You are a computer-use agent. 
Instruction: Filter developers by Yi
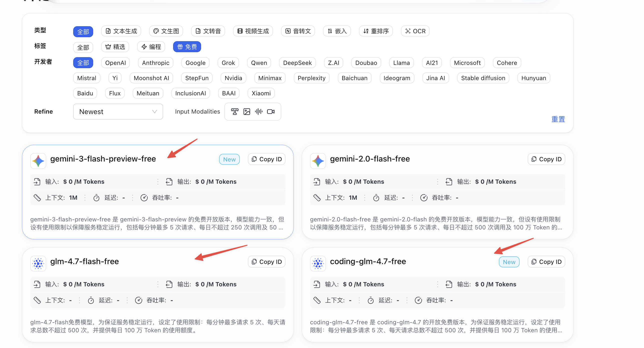(115, 78)
